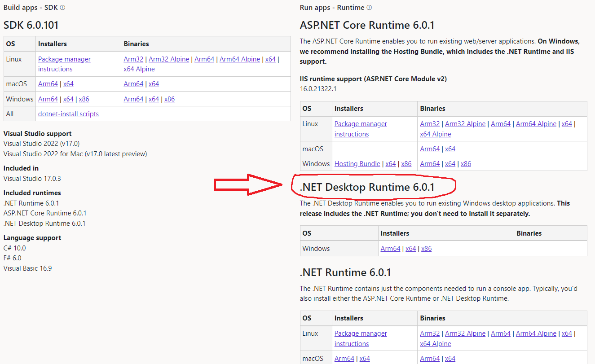595x364 pixels.
Task: Download SDK Linux Arm32 Alpine binaries
Action: point(169,59)
